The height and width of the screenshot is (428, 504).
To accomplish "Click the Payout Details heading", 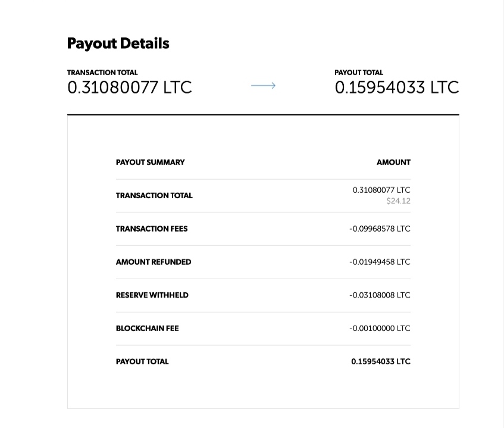I will click(x=118, y=43).
